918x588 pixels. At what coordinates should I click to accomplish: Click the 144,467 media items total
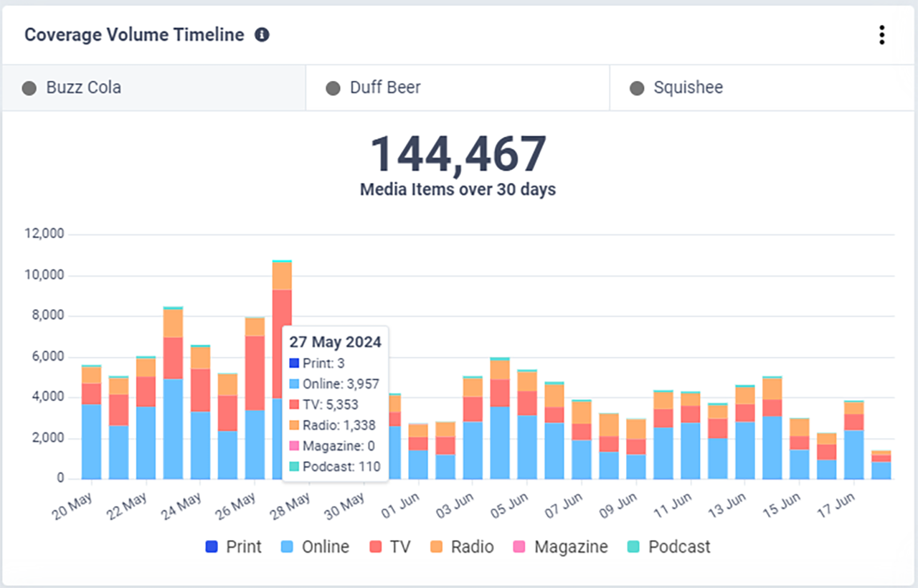point(458,152)
